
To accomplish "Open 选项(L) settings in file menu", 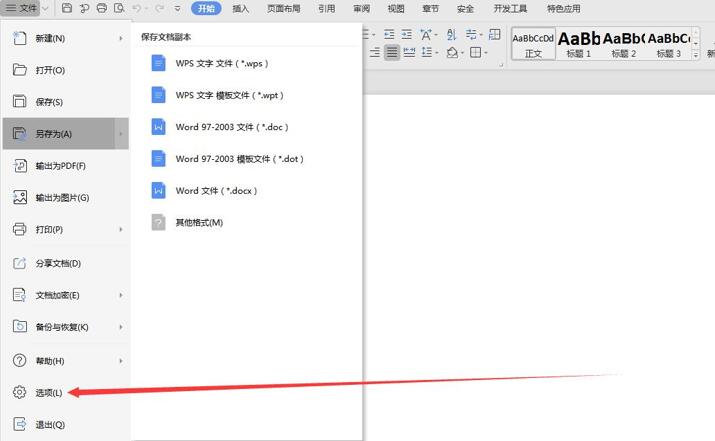I will (66, 392).
